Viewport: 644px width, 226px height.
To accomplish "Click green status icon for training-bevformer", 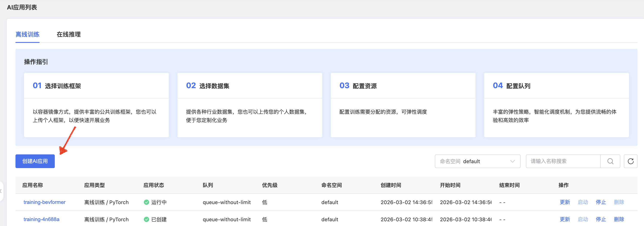I will pyautogui.click(x=146, y=202).
